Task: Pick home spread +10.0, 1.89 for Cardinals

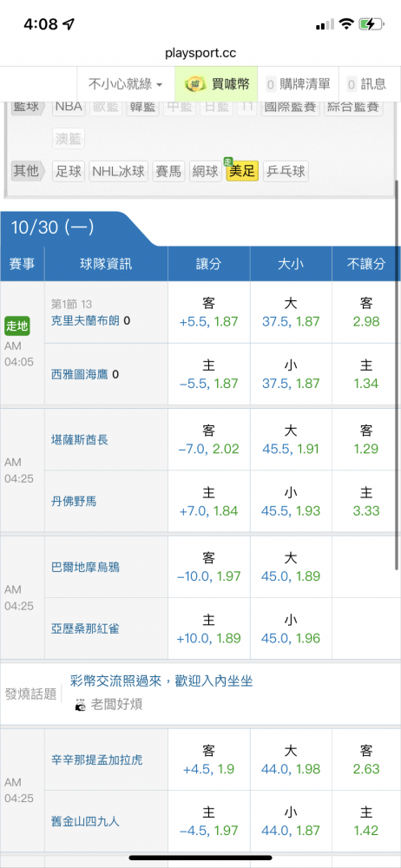Action: 209,628
